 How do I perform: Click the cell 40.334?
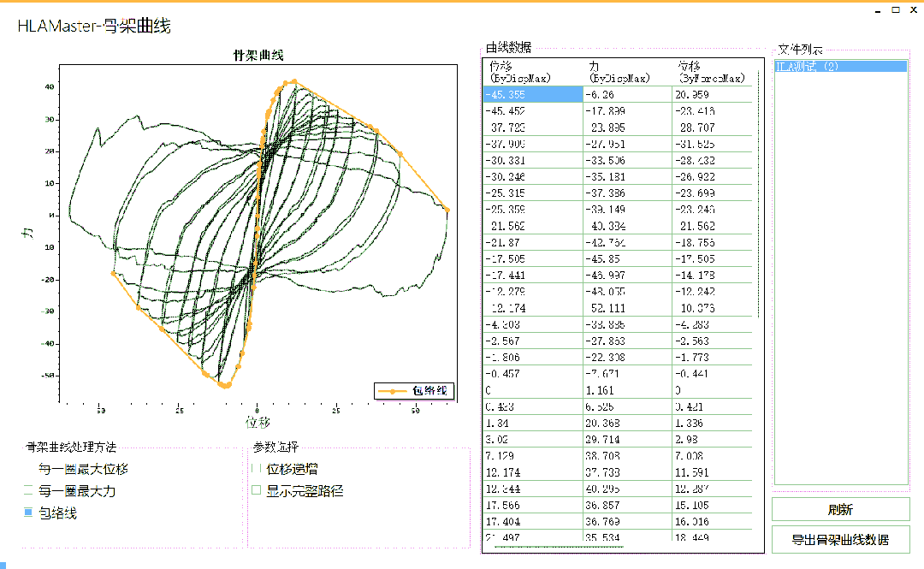point(628,226)
